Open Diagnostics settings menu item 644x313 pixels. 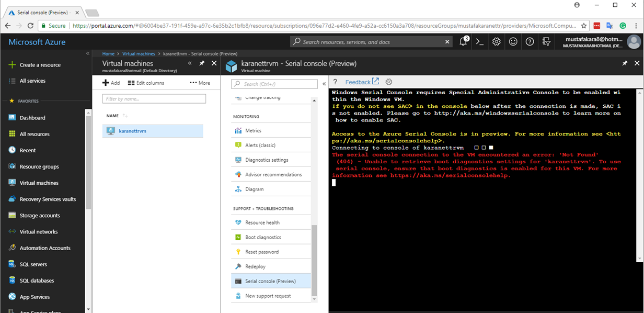tap(271, 160)
